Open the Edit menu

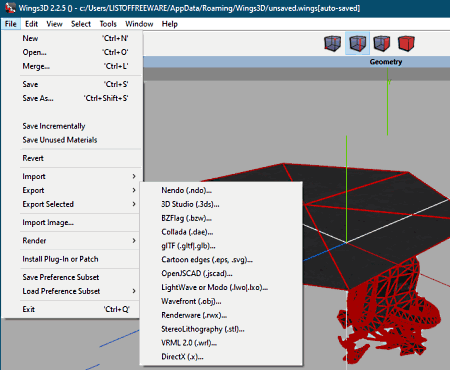[31, 24]
